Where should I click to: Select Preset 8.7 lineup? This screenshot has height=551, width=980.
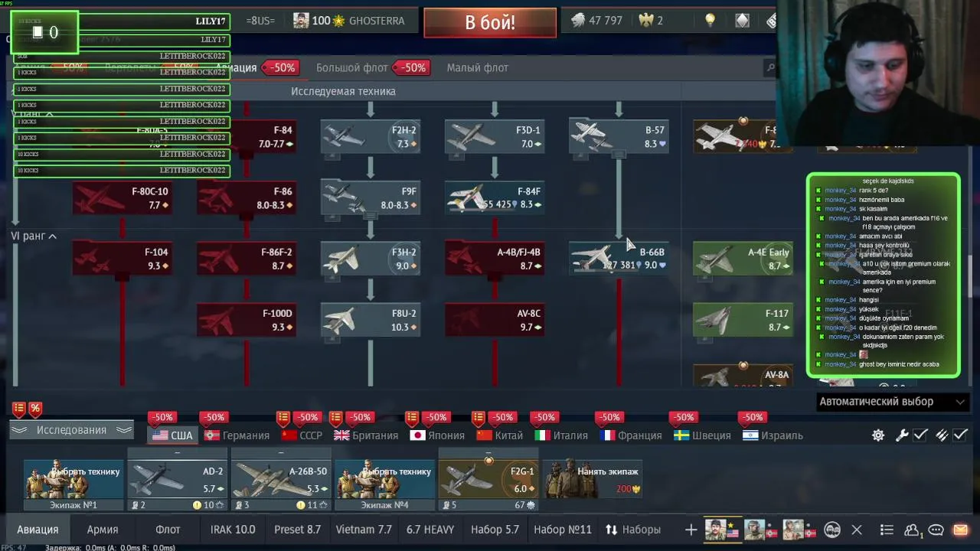298,530
